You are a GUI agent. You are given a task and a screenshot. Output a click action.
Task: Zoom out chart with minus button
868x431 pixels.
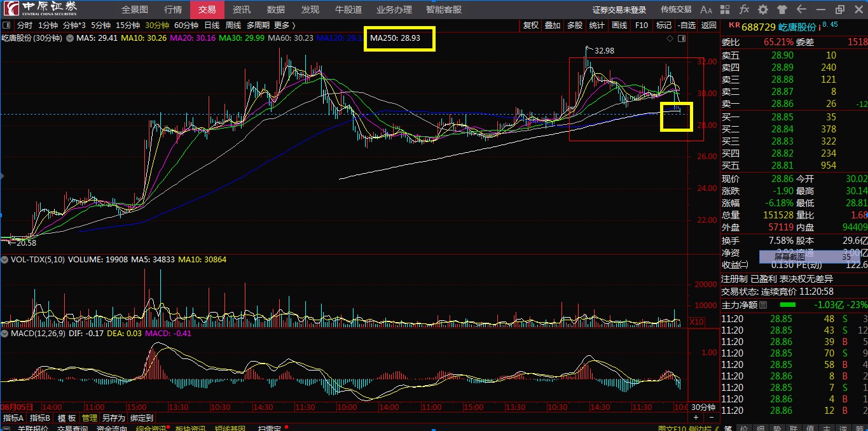[x=712, y=417]
